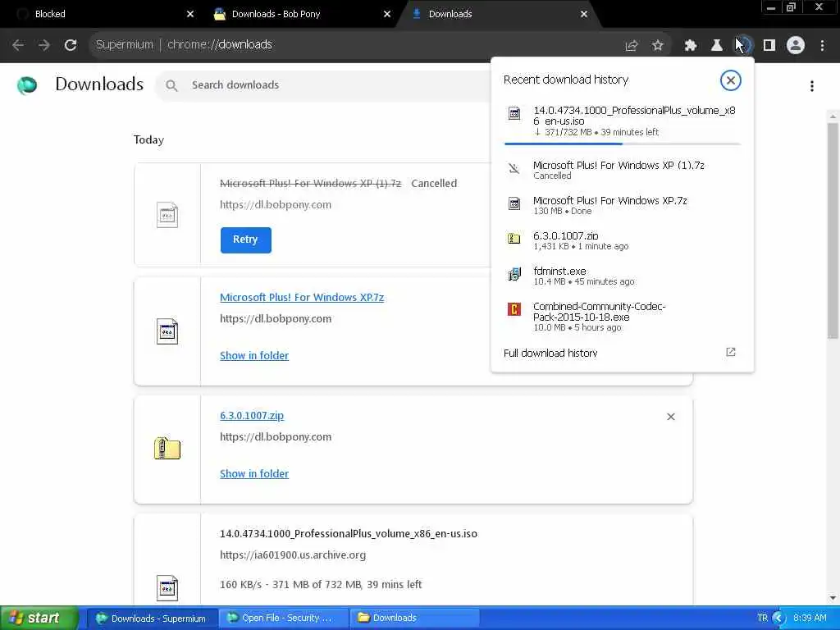
Task: Close the Recent download history popup
Action: [x=730, y=80]
